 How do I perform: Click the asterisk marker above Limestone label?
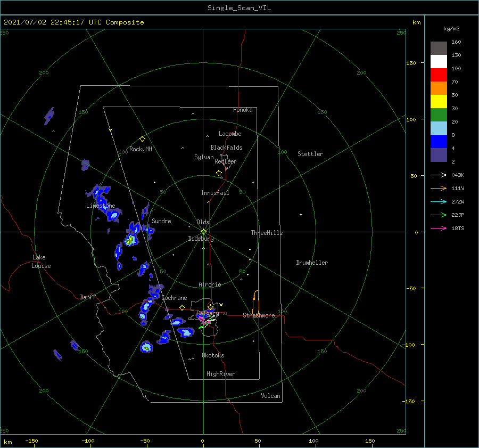coord(101,201)
